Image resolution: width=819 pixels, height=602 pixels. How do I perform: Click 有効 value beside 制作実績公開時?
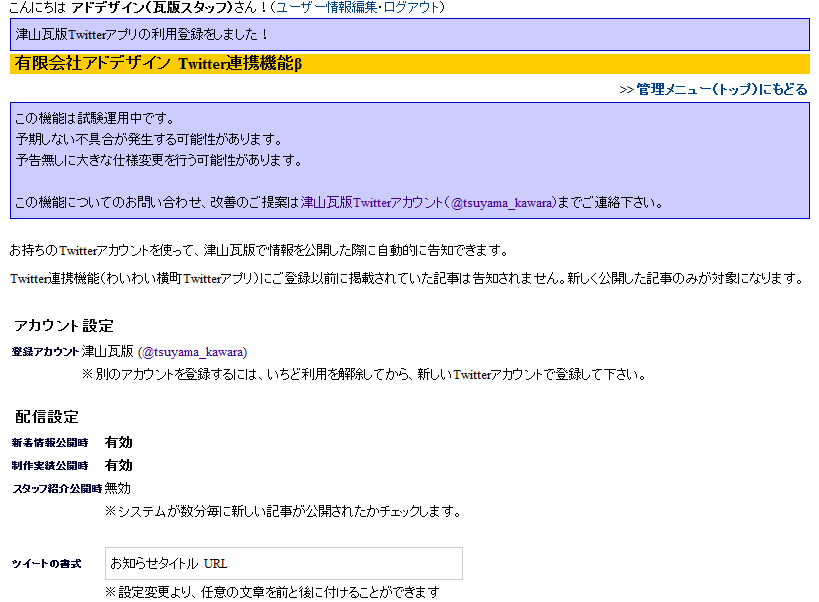tap(119, 465)
